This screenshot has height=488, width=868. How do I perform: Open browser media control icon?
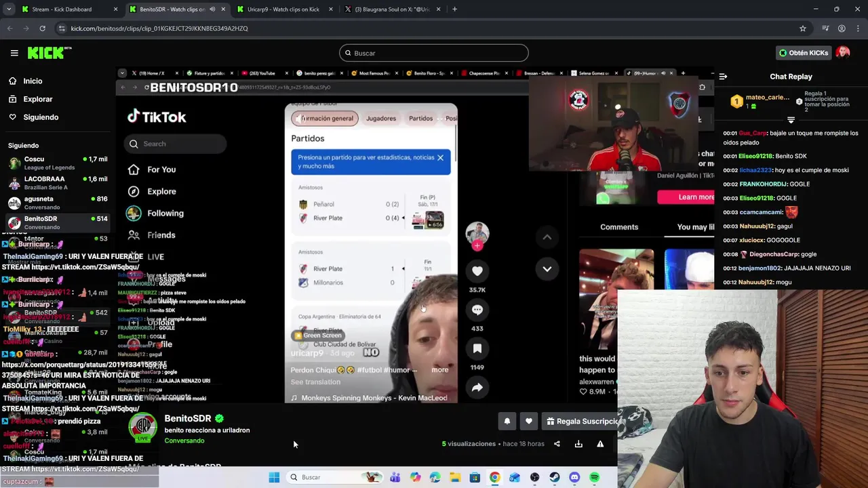click(825, 28)
